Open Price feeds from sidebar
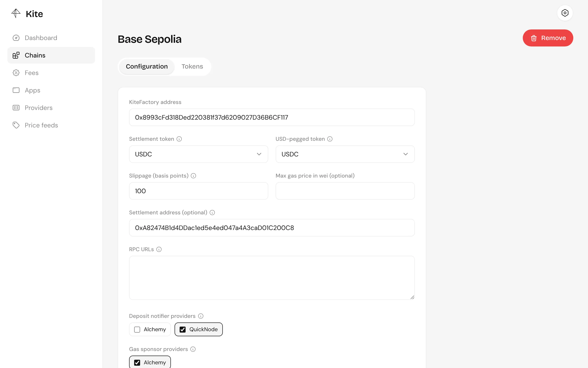The image size is (588, 368). (x=51, y=125)
